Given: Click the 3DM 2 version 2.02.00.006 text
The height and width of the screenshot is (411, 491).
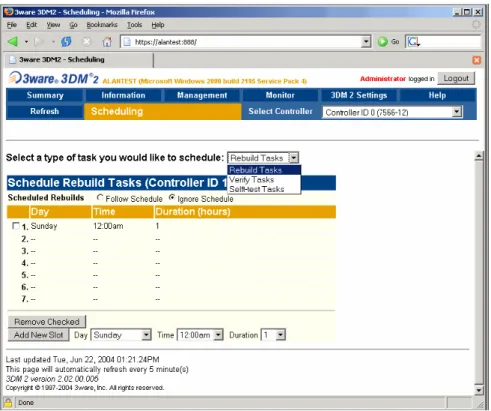Looking at the screenshot, I should click(x=52, y=379).
